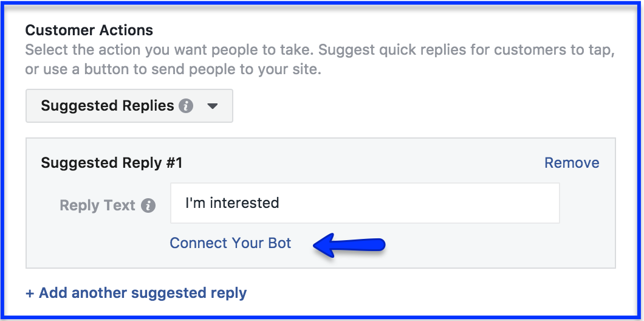This screenshot has width=644, height=321.
Task: Follow the Connect Your Bot link
Action: pos(230,243)
